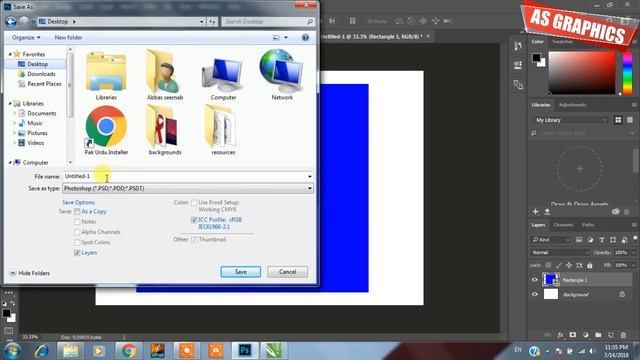This screenshot has height=360, width=640.
Task: Switch to the Swatches tab
Action: click(562, 42)
